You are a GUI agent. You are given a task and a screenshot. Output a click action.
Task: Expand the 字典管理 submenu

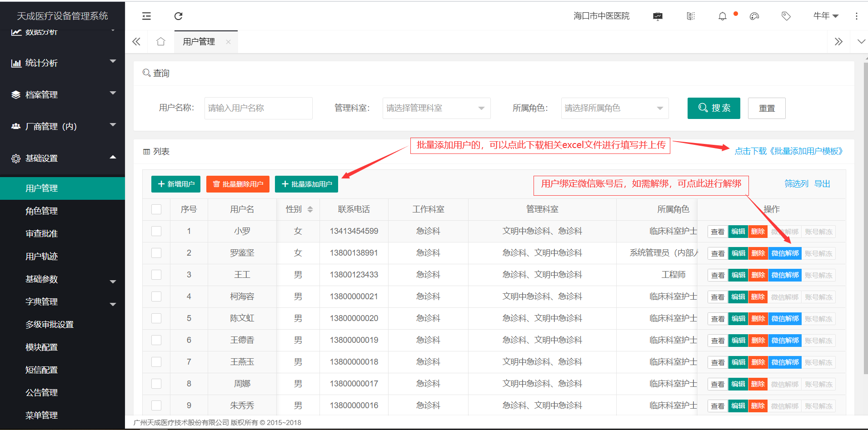(113, 304)
